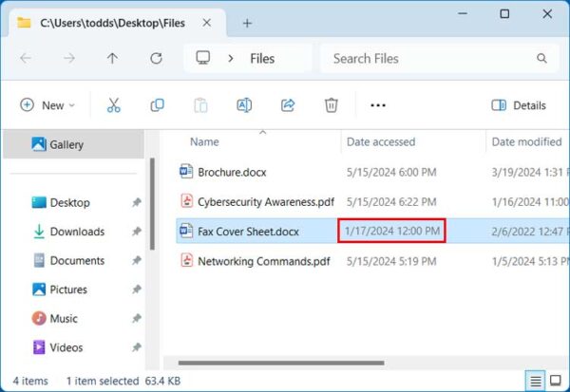Click the Delete trash can icon
This screenshot has height=392, width=570.
(x=331, y=105)
